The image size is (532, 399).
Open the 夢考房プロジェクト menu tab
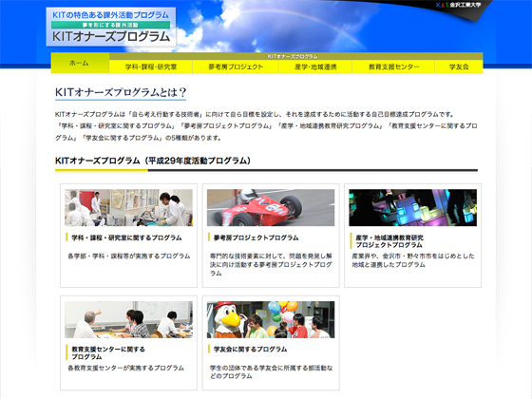tap(236, 66)
